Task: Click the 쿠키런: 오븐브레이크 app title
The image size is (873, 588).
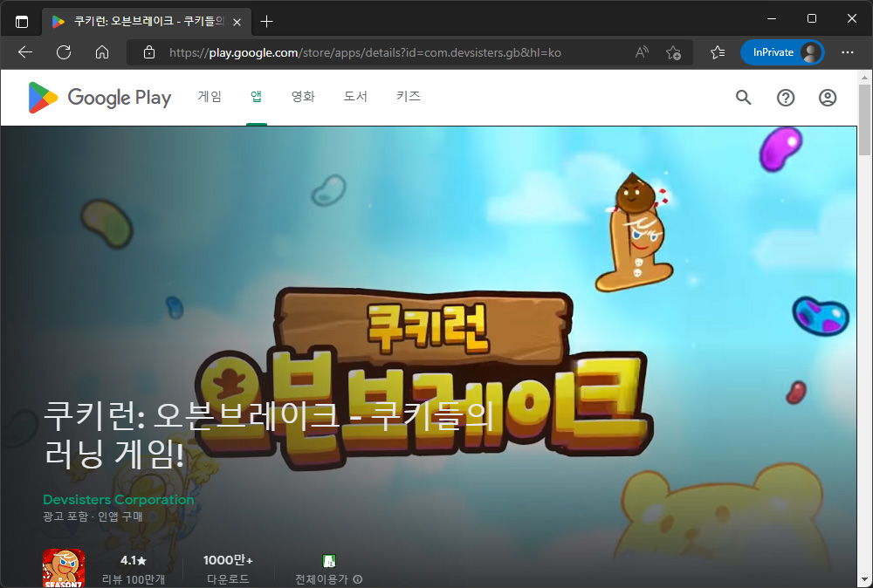Action: click(x=269, y=435)
